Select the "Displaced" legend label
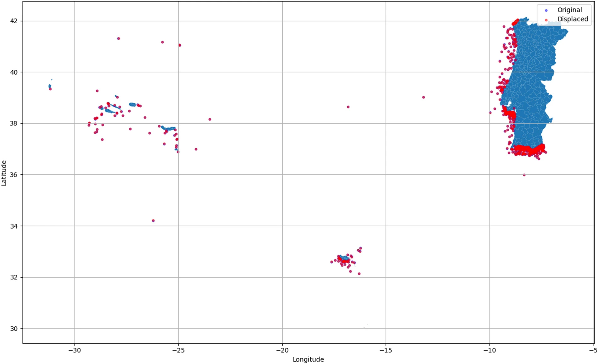598x364 pixels. pos(573,19)
